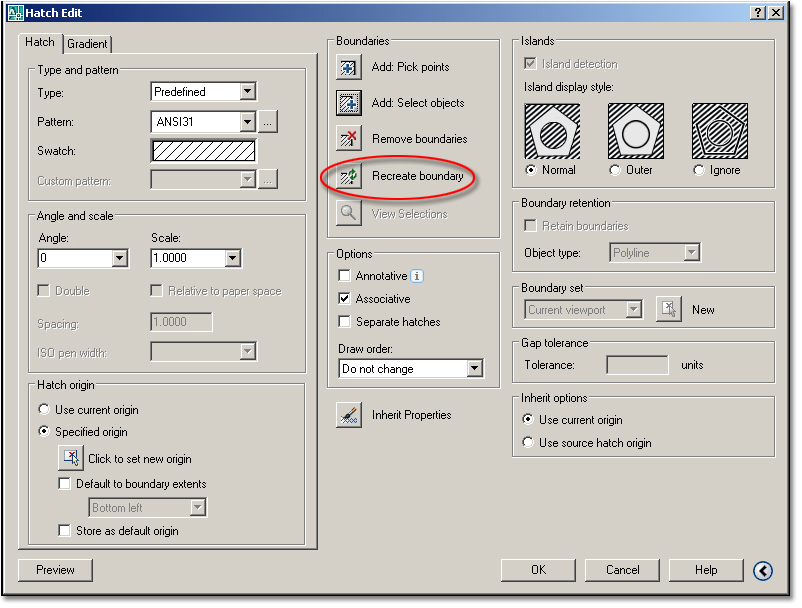
Task: Select the Add: Select objects tool
Action: [351, 103]
